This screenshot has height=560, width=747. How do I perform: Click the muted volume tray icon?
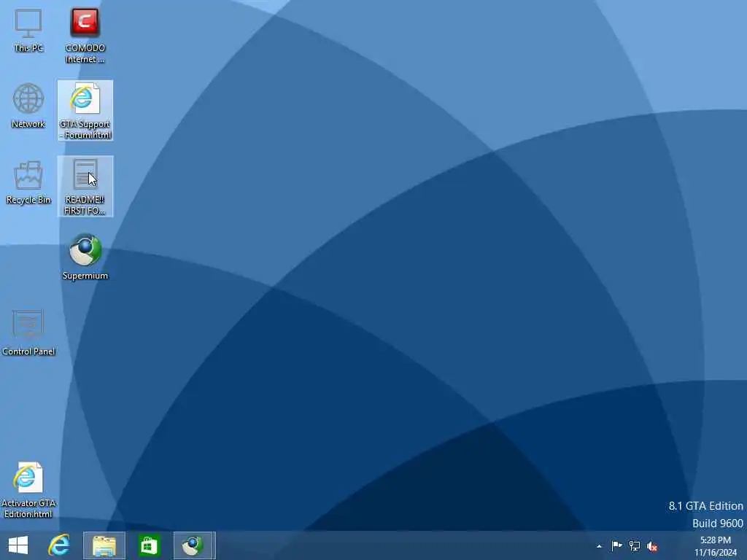pyautogui.click(x=652, y=546)
